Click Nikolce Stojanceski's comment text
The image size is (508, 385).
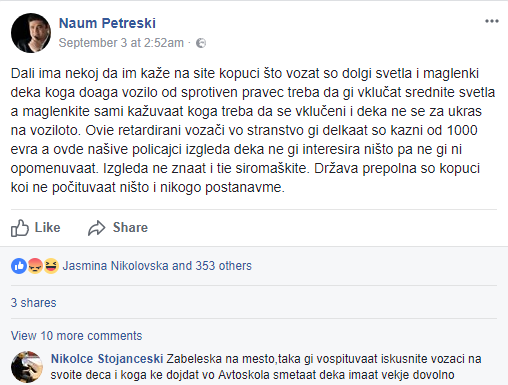pos(267,367)
